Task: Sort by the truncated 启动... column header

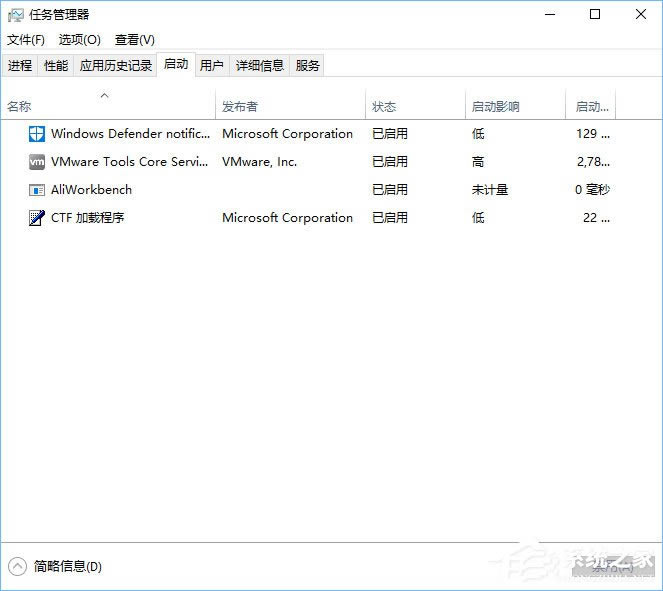Action: pos(590,104)
